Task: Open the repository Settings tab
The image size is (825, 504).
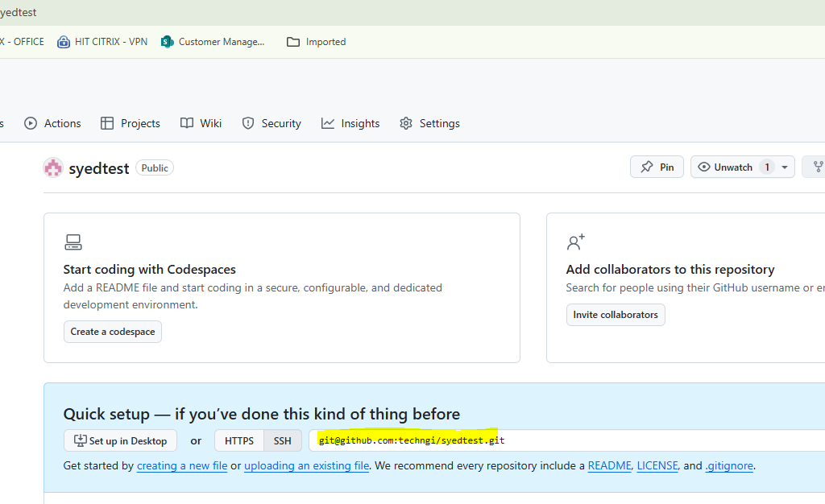Action: (430, 123)
